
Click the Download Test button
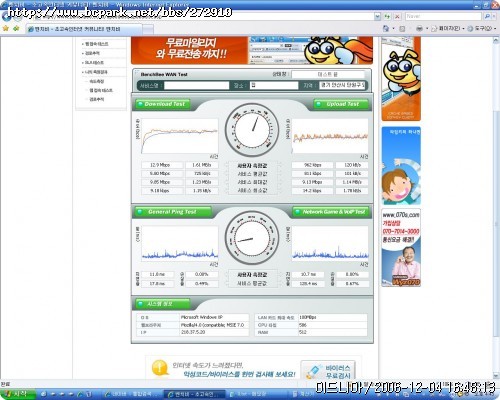(x=163, y=104)
